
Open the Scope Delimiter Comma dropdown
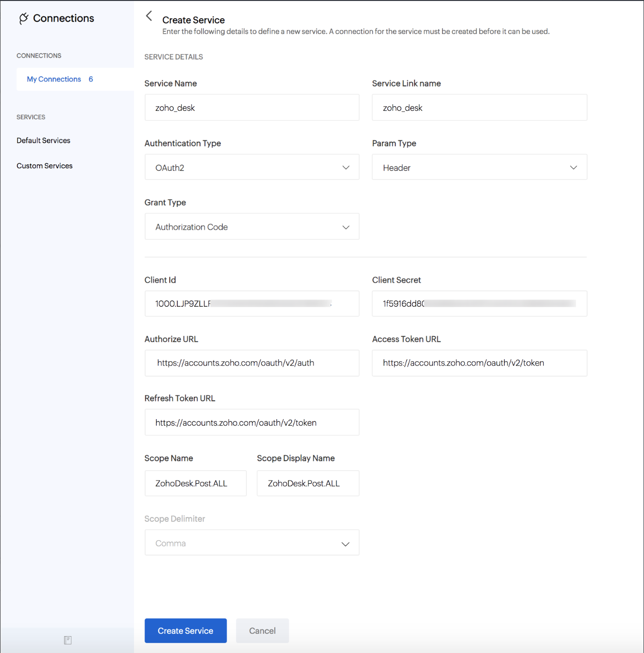(x=252, y=543)
